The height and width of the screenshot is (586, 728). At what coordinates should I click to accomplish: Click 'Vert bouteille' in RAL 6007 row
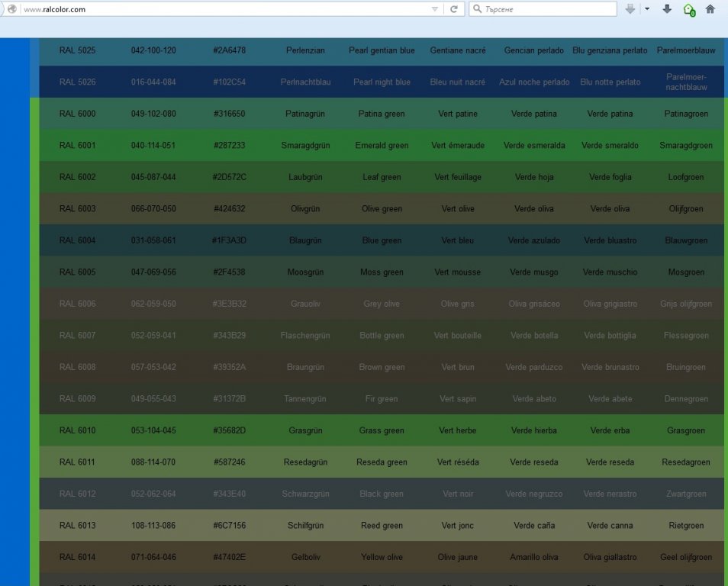coord(457,336)
